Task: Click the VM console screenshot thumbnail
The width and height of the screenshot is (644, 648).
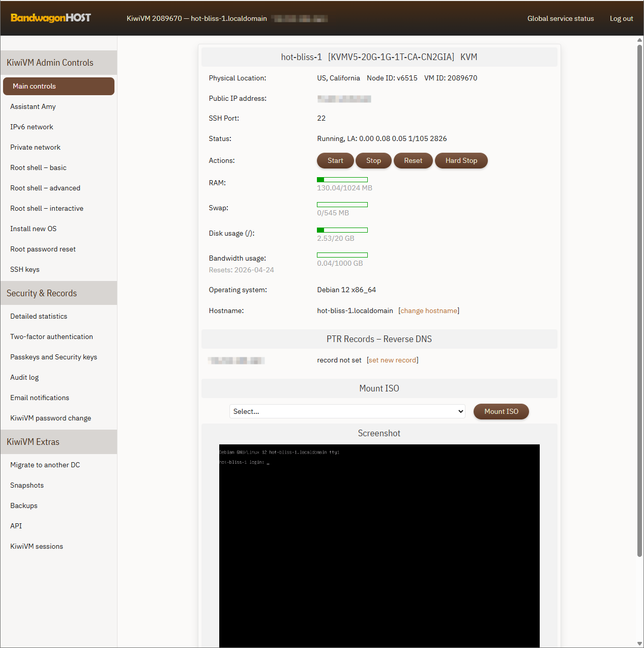Action: 379,545
